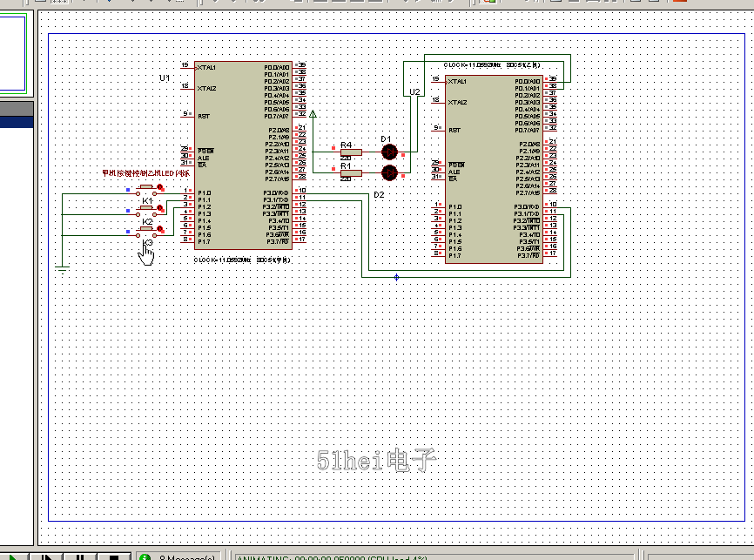Click the P1.7 pin label on U1
Image resolution: width=754 pixels, height=560 pixels.
click(204, 241)
